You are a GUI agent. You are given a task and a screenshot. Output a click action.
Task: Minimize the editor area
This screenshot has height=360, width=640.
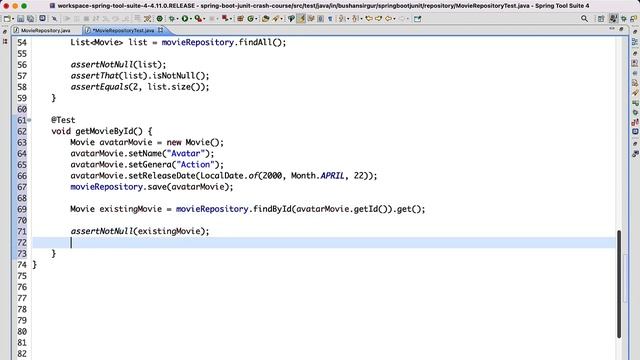(x=612, y=29)
